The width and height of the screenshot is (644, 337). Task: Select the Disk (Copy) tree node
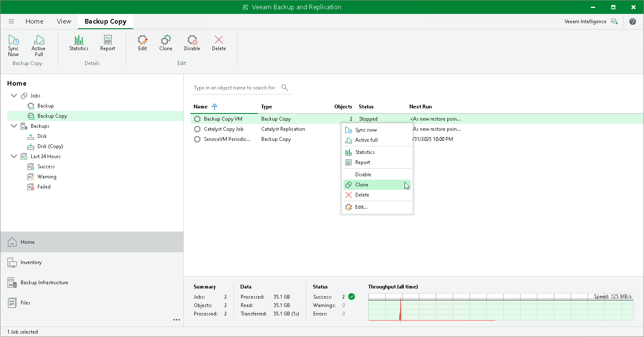pos(50,146)
